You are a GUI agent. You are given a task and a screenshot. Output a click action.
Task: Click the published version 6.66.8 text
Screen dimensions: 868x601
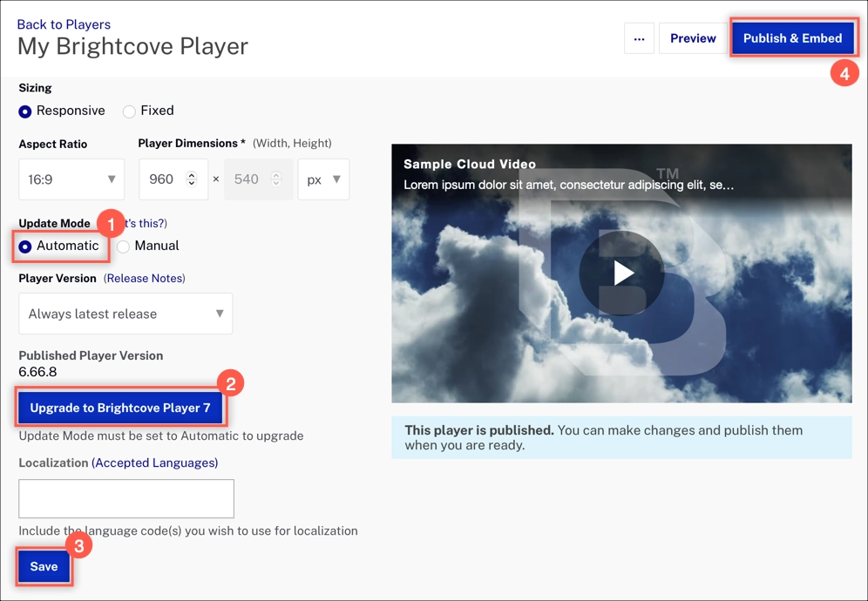[x=37, y=372]
